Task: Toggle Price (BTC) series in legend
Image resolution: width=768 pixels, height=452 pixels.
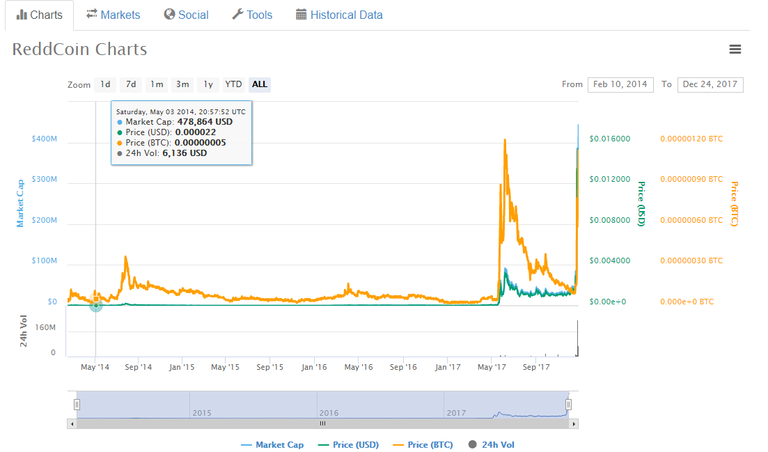Action: pos(423,445)
